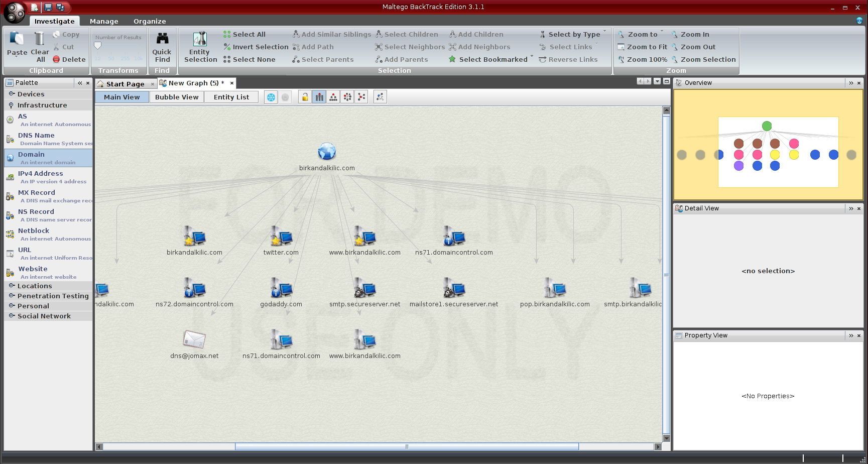868x464 pixels.
Task: Click the vertical scrollbar of the graph
Action: click(x=667, y=274)
